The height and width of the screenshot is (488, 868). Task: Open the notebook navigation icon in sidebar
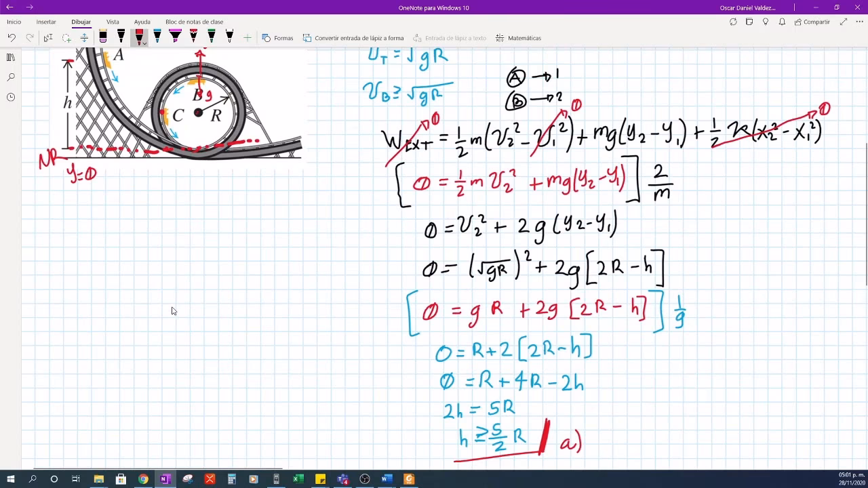pyautogui.click(x=11, y=58)
